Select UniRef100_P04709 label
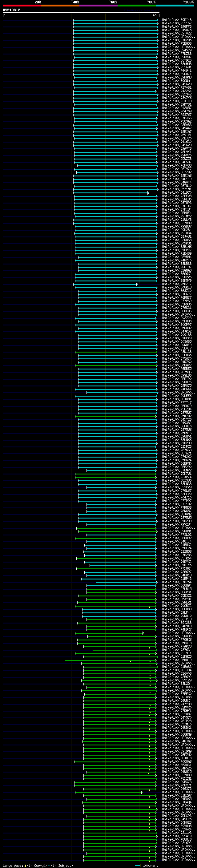 point(177,111)
